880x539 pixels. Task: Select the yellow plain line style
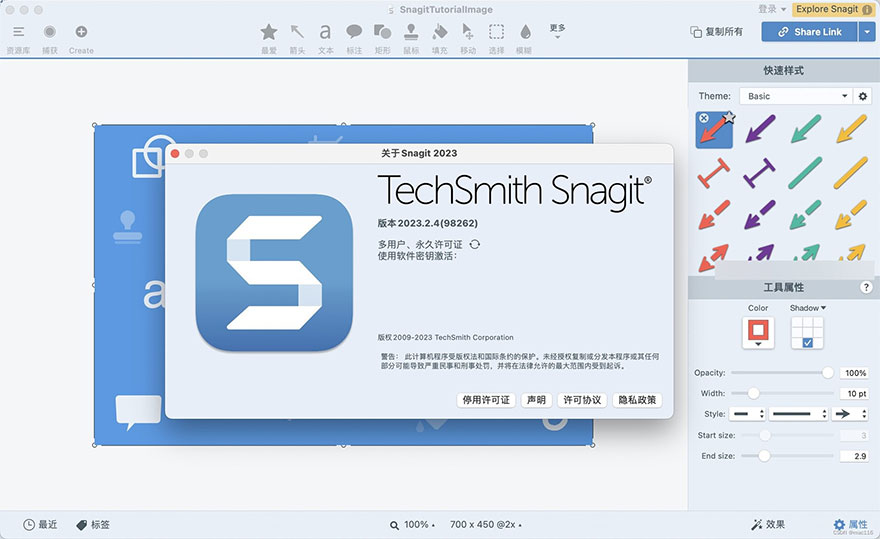tap(851, 173)
